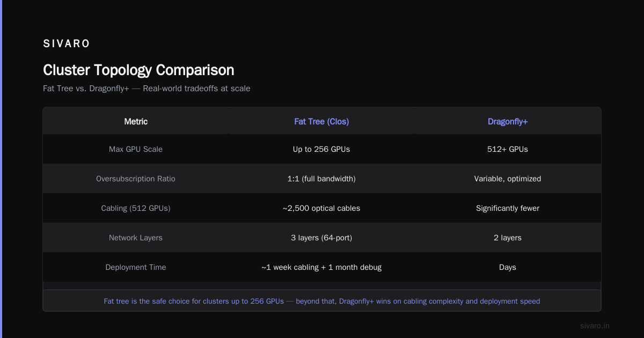Screen dimensions: 644x338
Task: Click the Up to 256 GPUs cell
Action: pos(321,149)
